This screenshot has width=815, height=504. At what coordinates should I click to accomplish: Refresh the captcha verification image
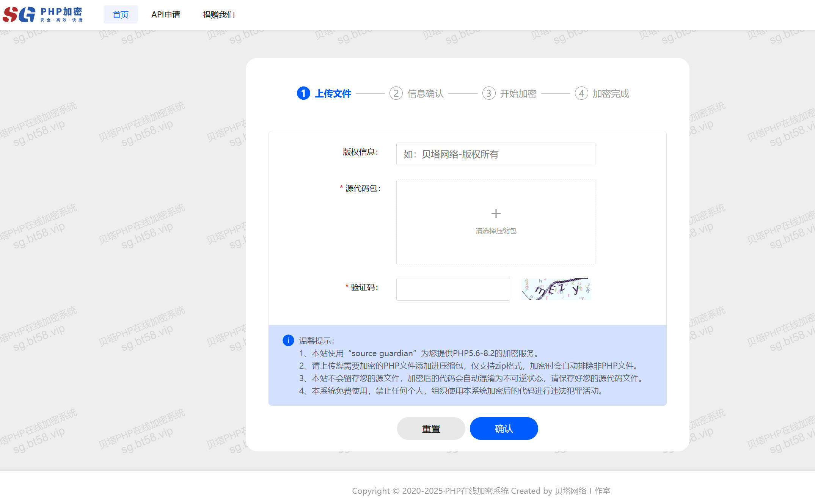pos(556,289)
